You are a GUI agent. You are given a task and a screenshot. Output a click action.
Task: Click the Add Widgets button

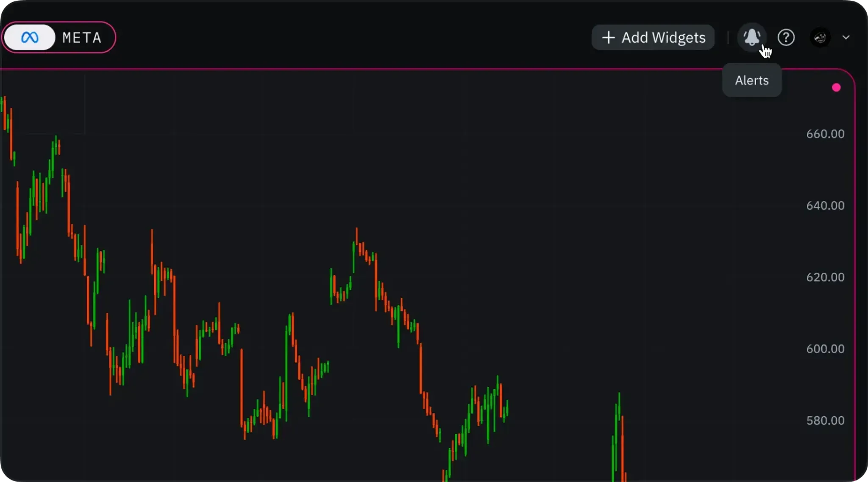tap(653, 37)
